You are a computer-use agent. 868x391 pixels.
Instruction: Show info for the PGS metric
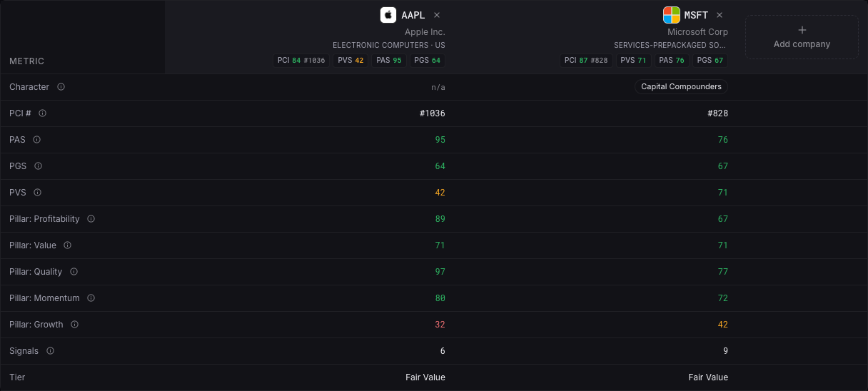(38, 166)
